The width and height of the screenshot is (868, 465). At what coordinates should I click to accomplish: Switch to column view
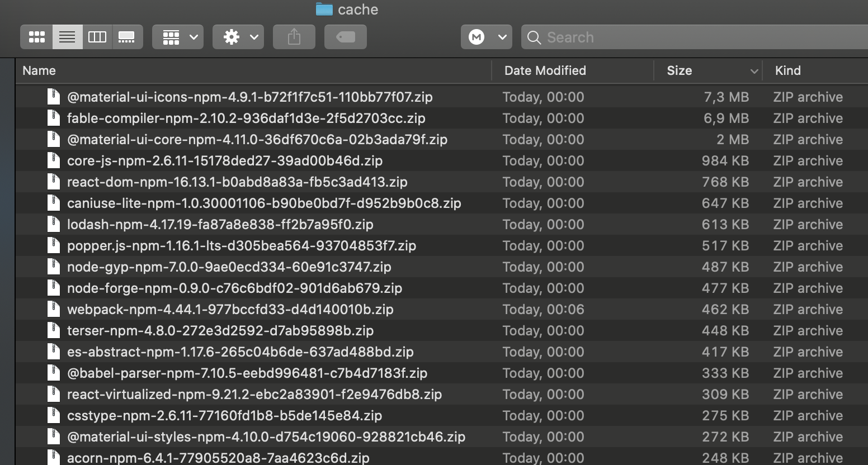tap(97, 37)
